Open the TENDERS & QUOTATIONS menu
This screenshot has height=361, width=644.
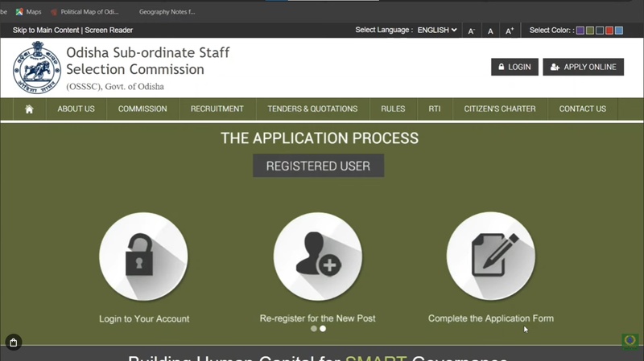[312, 109]
